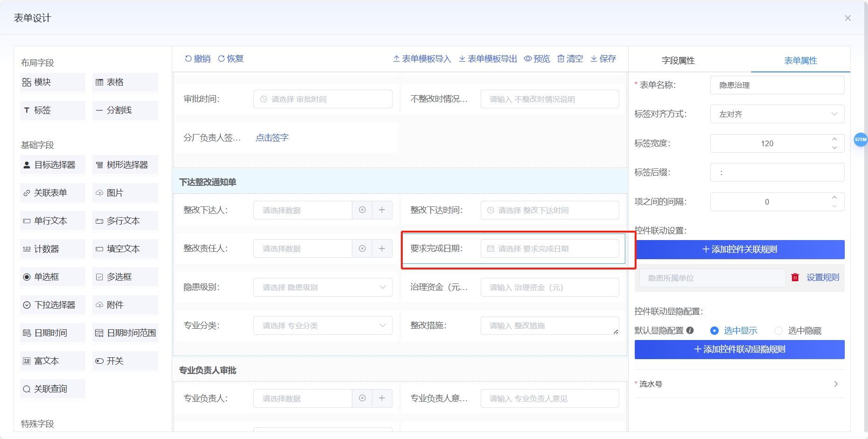This screenshot has height=439, width=868.
Task: Clear the 整改责任人 selection
Action: pyautogui.click(x=362, y=248)
